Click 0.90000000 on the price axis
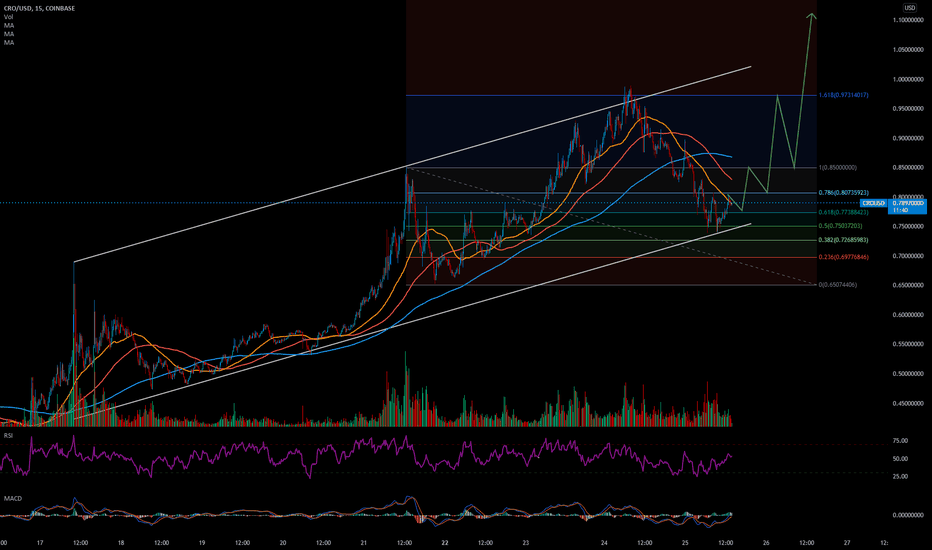Screen dimensions: 932x550 point(908,139)
